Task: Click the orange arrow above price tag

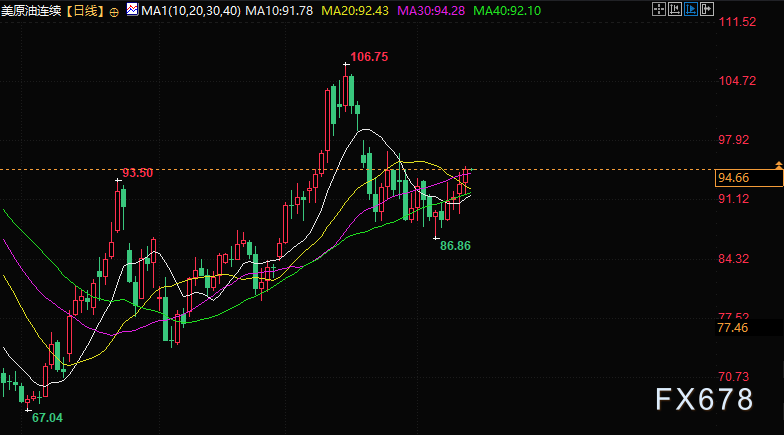Action: pyautogui.click(x=778, y=164)
